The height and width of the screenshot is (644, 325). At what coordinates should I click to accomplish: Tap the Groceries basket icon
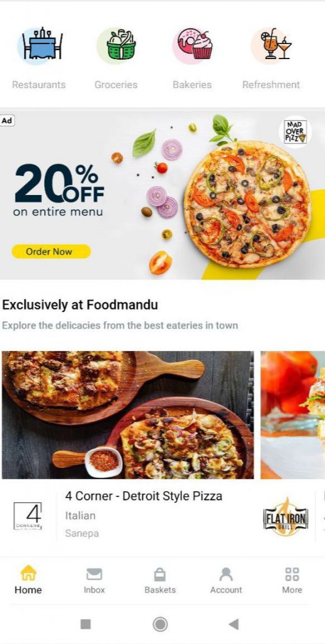117,45
